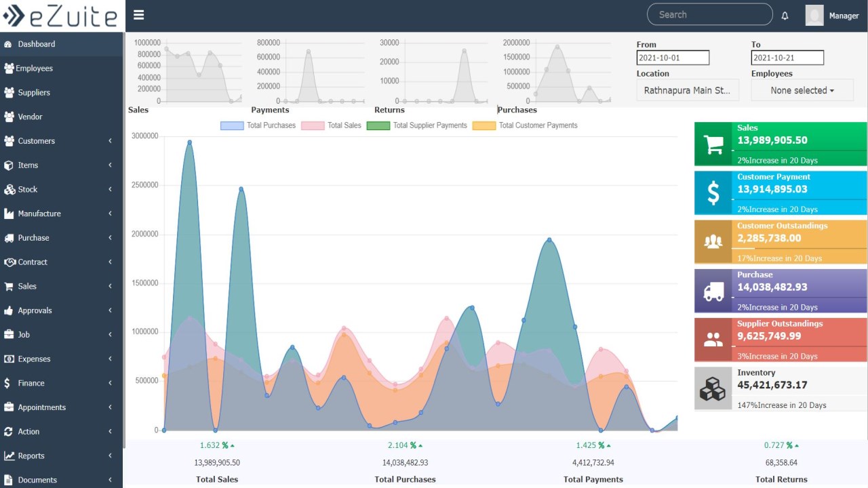Screen dimensions: 868x488
Task: Click the Finance dollar sign icon
Action: click(x=7, y=383)
